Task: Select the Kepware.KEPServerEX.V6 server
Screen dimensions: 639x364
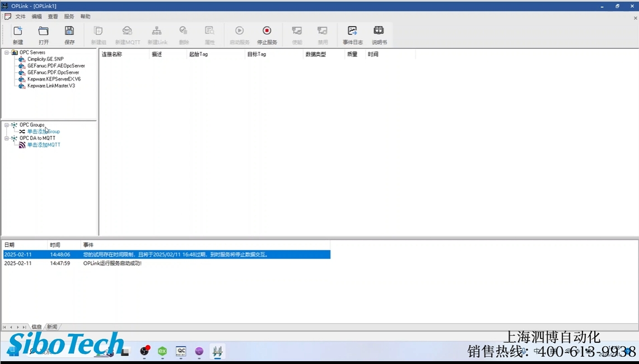Action: [54, 80]
